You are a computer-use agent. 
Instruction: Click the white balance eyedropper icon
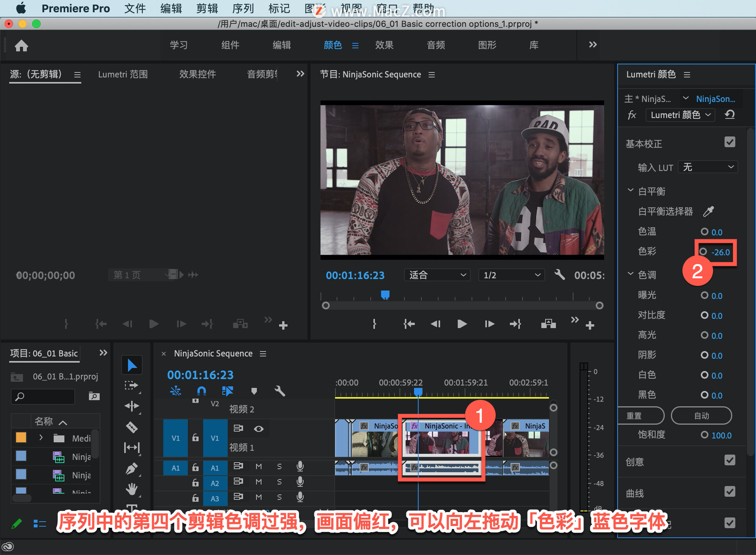click(x=708, y=211)
